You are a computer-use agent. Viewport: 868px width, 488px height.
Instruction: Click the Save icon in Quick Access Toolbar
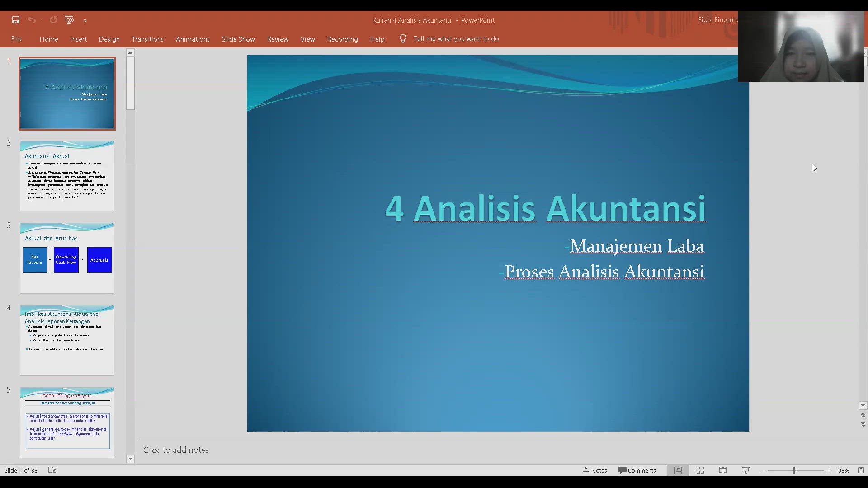[x=16, y=20]
